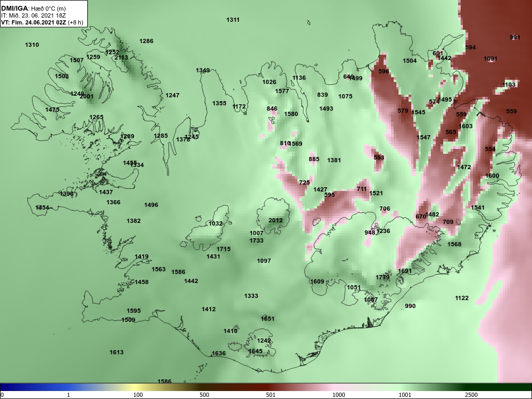The width and height of the screenshot is (532, 399).
Task: Click the map value 725
Action: [x=304, y=182]
